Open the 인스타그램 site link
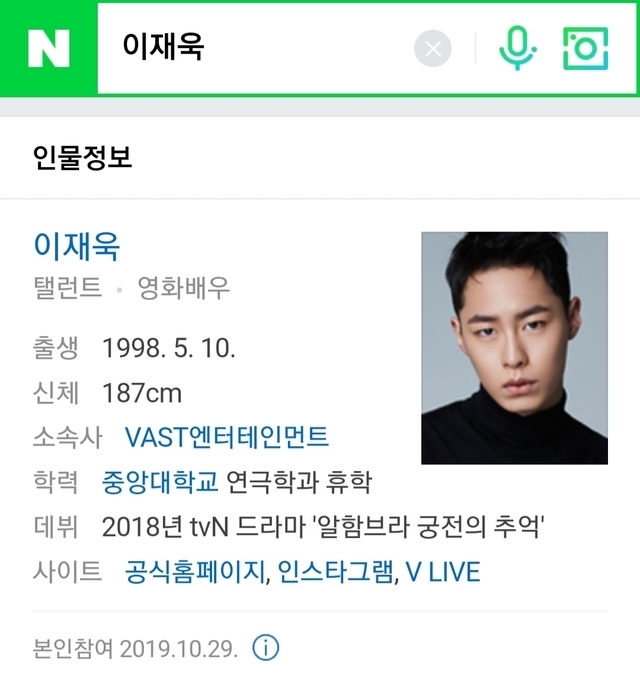 335,572
